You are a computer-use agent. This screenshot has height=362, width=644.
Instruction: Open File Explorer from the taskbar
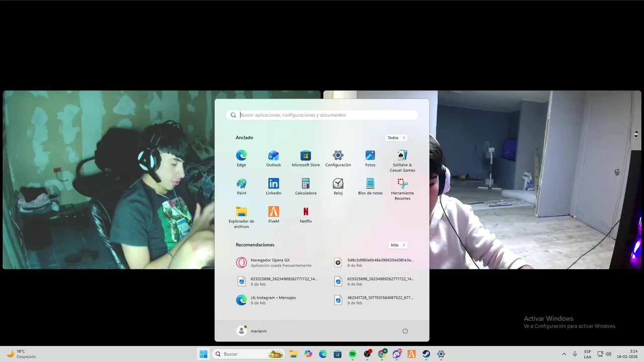tap(293, 354)
